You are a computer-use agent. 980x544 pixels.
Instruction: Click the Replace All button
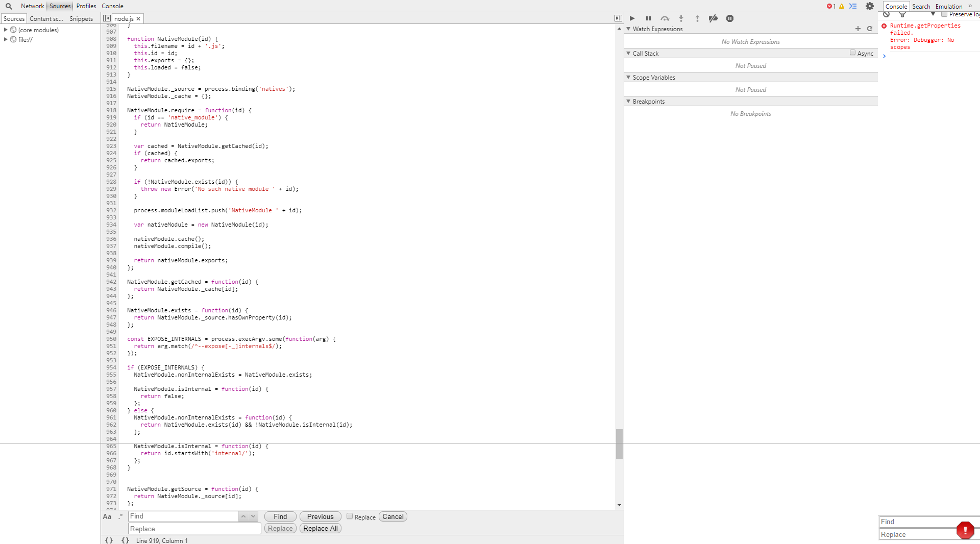pos(320,528)
